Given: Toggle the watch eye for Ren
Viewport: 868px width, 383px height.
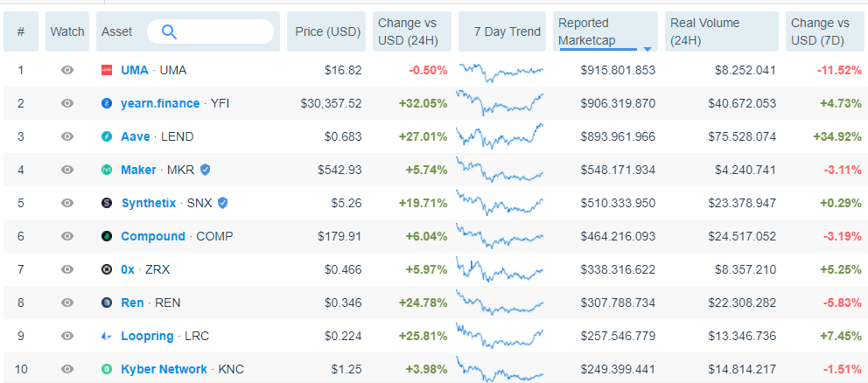Looking at the screenshot, I should point(67,303).
